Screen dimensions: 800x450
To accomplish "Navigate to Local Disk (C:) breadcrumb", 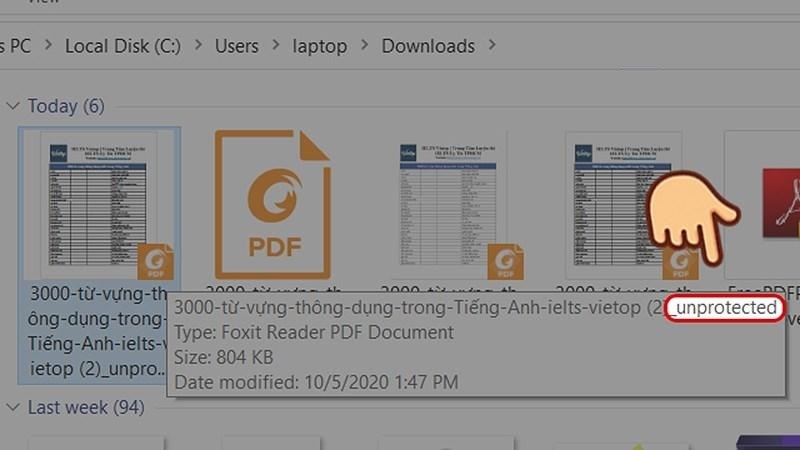I will [123, 46].
